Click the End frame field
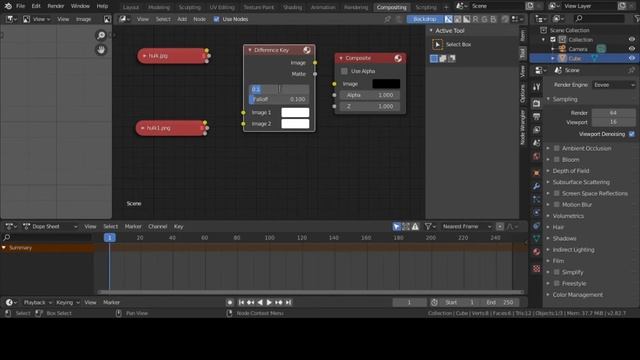Viewport: 640px width, 360px height. [x=500, y=302]
